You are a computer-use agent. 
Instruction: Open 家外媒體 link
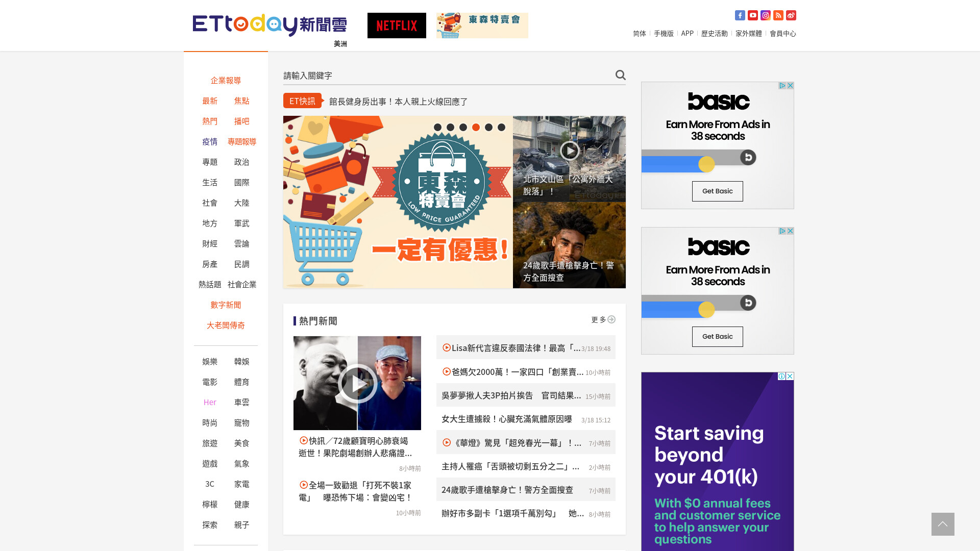749,33
